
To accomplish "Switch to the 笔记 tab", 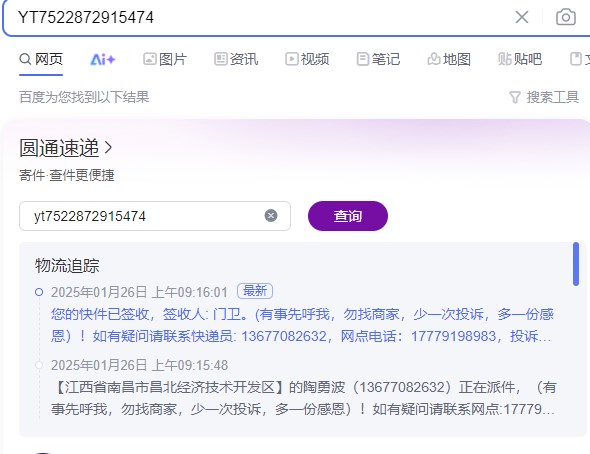I will click(x=378, y=59).
